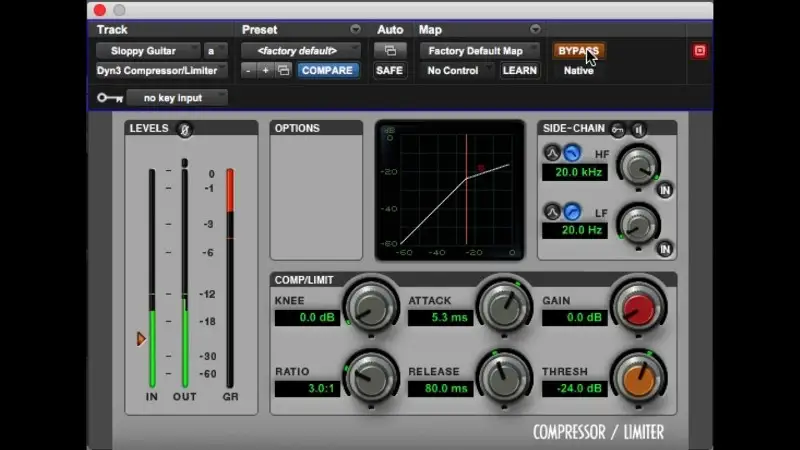Select the LF high-pass filter shape icon
Screen dimensions: 800x450
click(x=571, y=211)
